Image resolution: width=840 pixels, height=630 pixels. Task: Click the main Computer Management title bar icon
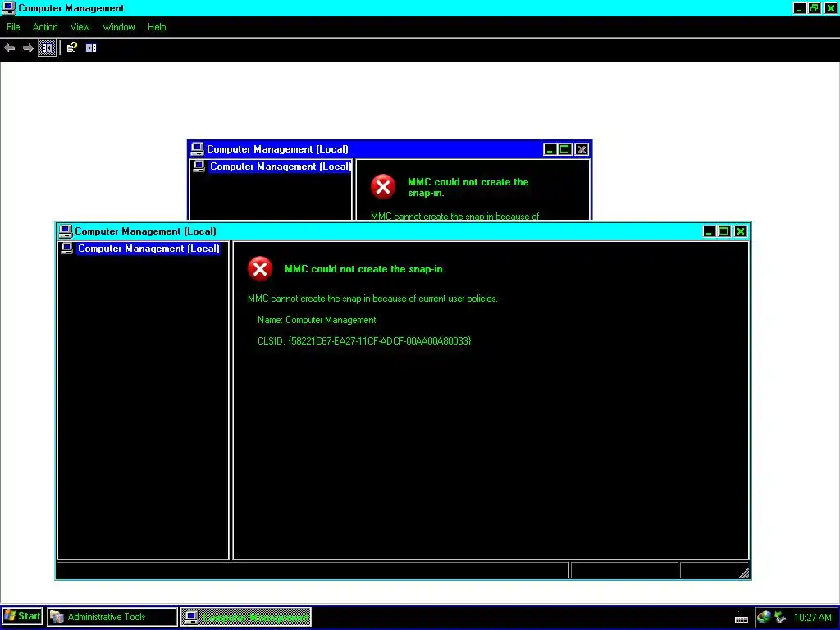point(8,8)
